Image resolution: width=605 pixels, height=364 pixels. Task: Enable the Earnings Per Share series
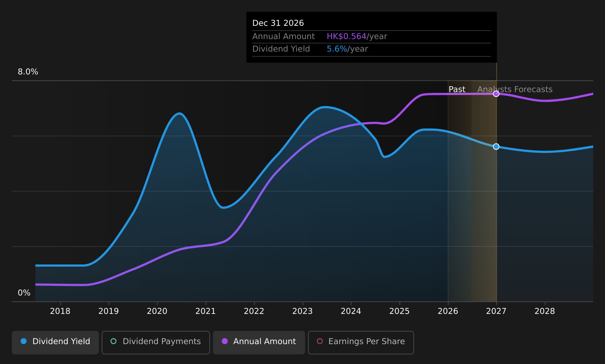click(361, 343)
